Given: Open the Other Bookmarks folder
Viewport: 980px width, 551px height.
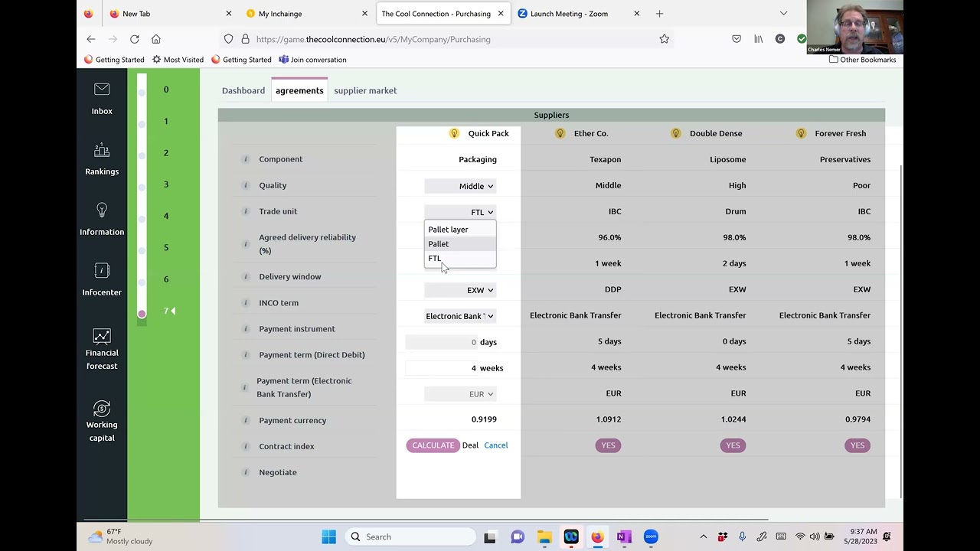Looking at the screenshot, I should click(862, 60).
